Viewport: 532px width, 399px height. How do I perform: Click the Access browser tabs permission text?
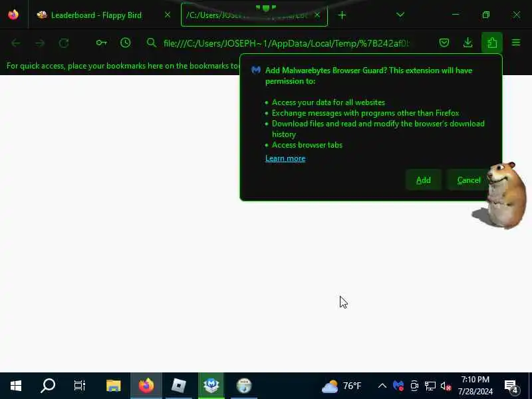click(307, 145)
